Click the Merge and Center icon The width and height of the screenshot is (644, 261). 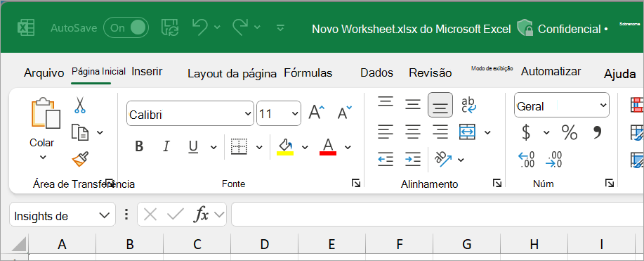(468, 132)
